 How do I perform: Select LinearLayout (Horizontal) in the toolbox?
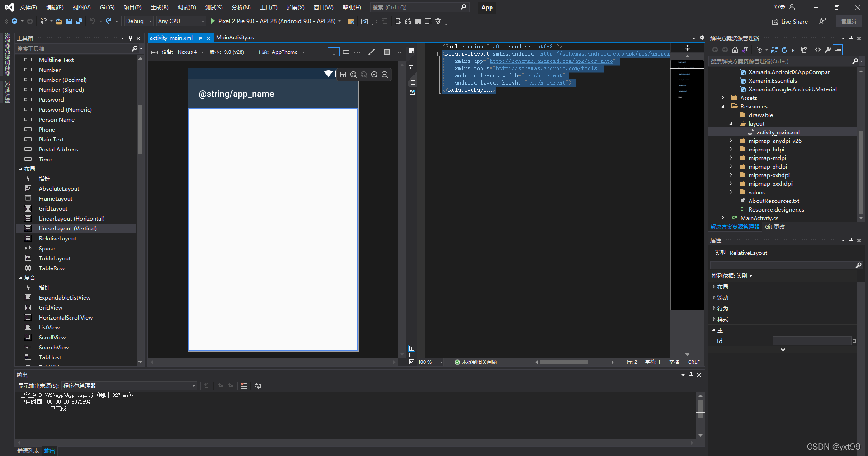pos(71,219)
